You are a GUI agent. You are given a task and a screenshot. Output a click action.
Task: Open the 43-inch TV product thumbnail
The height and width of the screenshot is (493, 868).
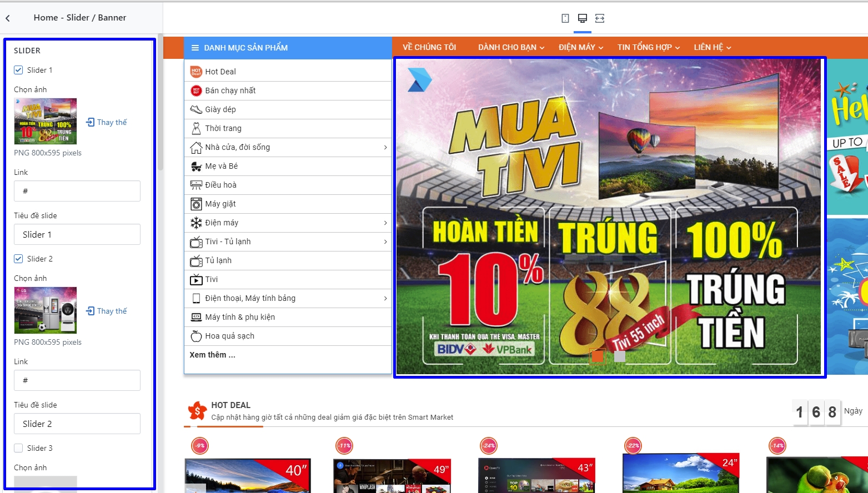(536, 476)
